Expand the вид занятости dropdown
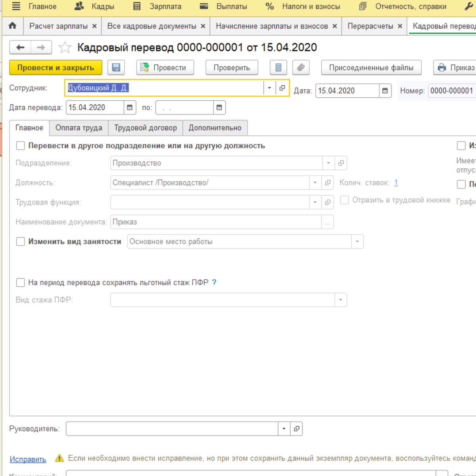The height and width of the screenshot is (476, 476). [x=357, y=242]
